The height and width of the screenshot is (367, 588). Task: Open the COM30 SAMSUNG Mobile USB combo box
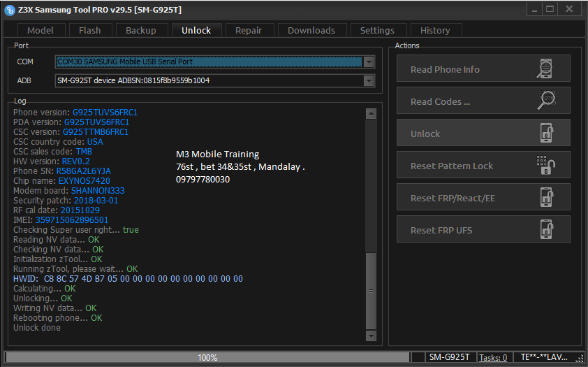(215, 62)
